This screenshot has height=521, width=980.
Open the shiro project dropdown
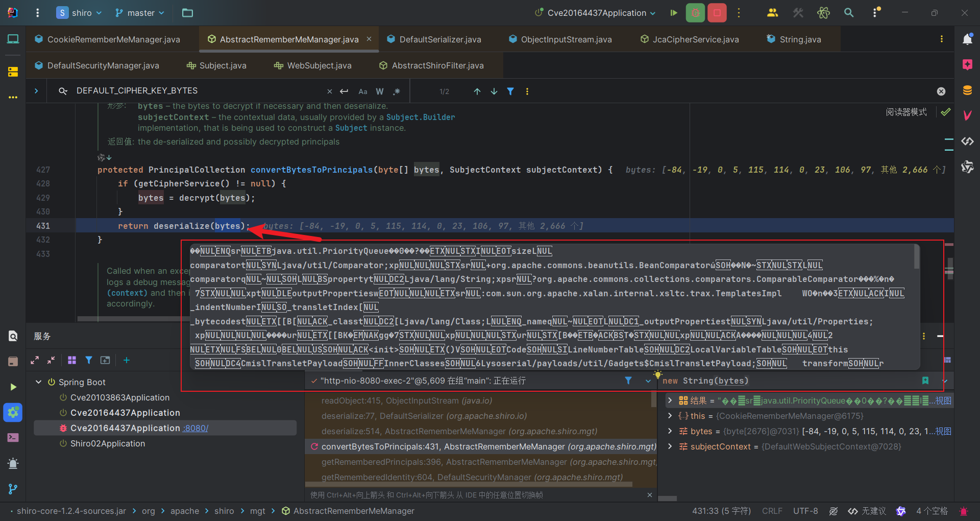[x=79, y=13]
